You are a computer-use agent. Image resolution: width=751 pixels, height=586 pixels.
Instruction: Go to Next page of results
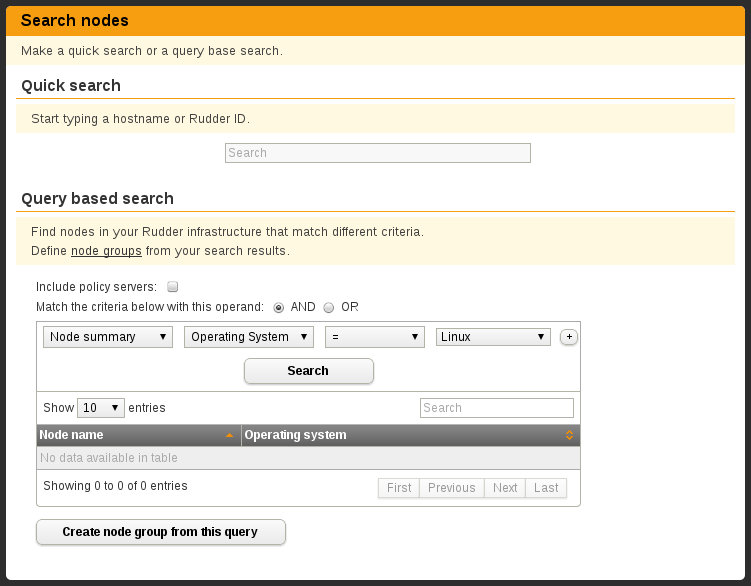(x=505, y=488)
